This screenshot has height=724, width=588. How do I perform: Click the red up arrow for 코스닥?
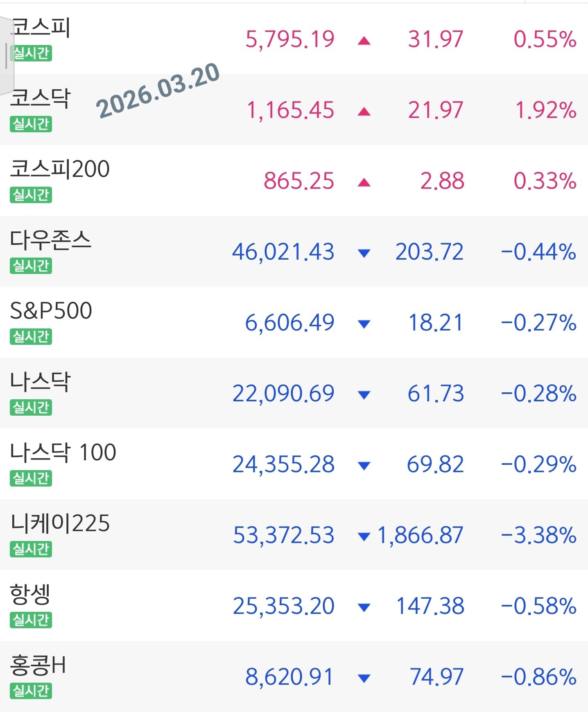click(x=364, y=112)
